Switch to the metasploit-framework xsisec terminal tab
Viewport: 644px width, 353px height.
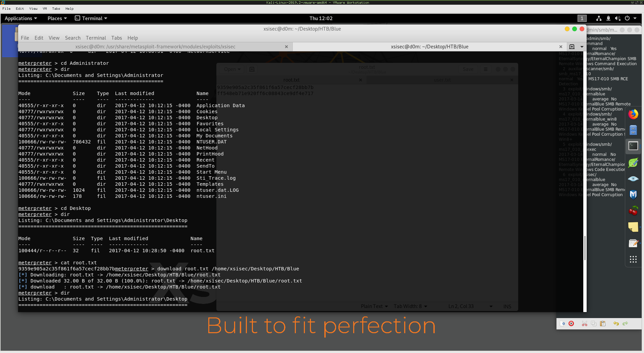[x=155, y=47]
